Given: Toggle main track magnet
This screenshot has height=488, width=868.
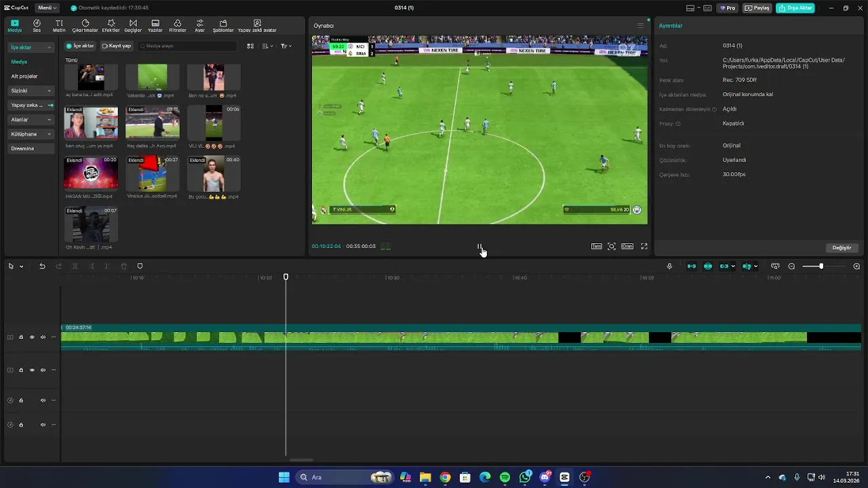Looking at the screenshot, I should [x=692, y=266].
